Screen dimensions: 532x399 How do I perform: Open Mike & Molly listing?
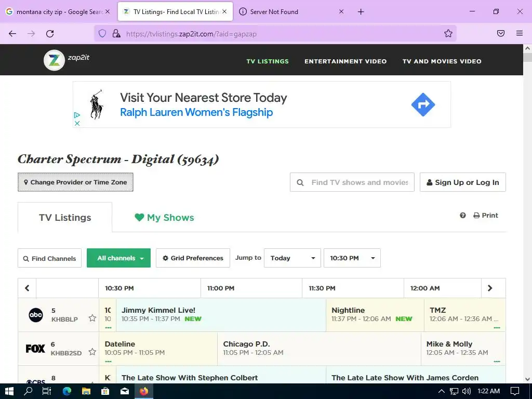click(x=463, y=349)
